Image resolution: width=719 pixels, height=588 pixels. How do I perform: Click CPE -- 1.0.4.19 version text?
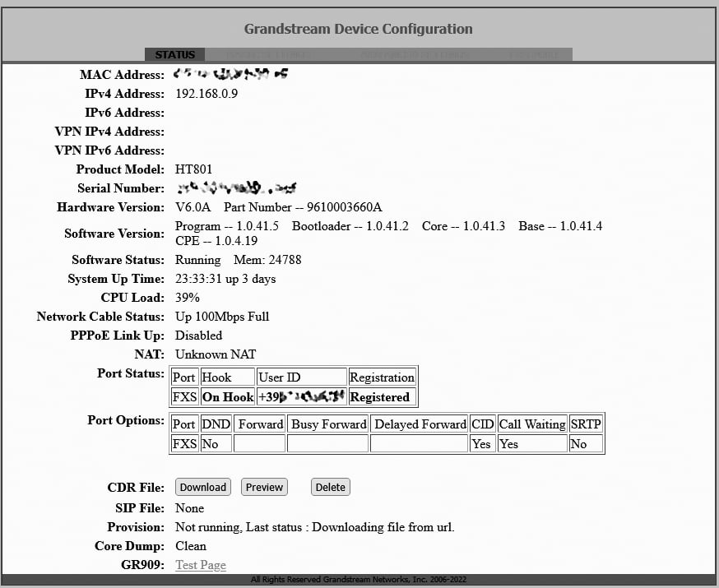[x=216, y=241]
